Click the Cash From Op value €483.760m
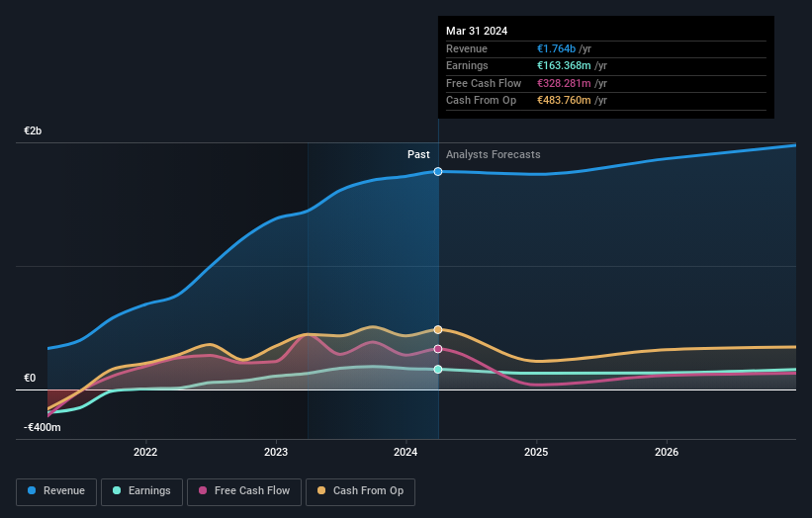Viewport: 812px width, 518px height. click(564, 101)
